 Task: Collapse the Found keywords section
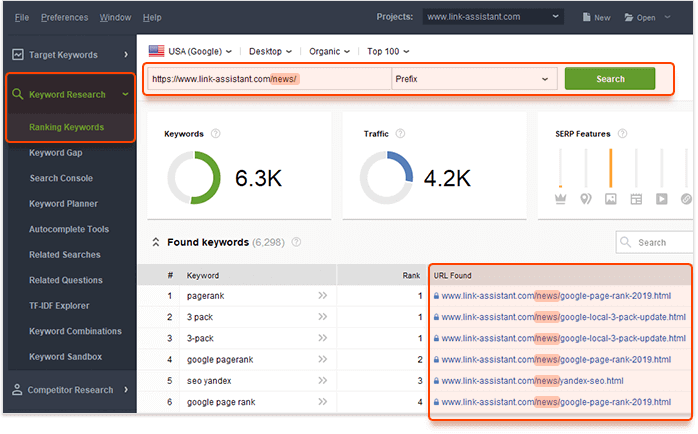tap(156, 242)
